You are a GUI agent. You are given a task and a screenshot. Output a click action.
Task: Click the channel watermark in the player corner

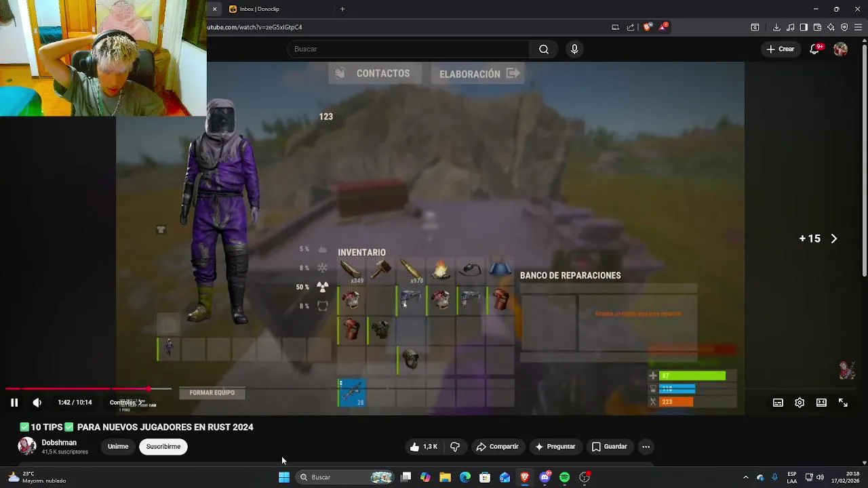point(846,370)
